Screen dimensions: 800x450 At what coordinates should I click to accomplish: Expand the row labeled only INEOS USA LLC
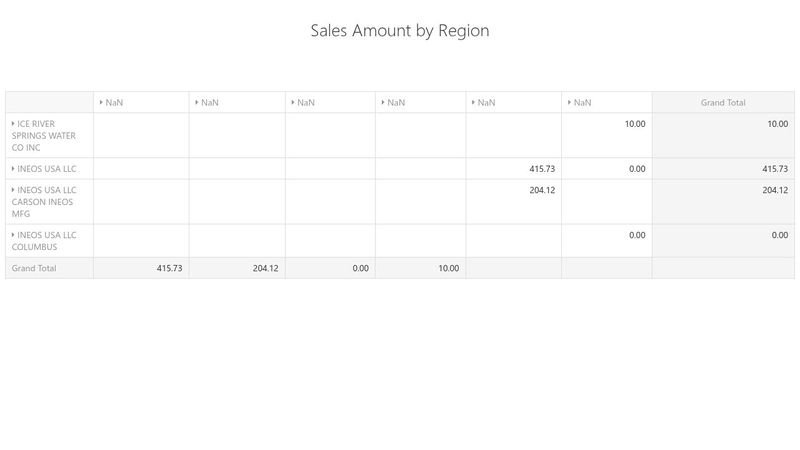13,169
